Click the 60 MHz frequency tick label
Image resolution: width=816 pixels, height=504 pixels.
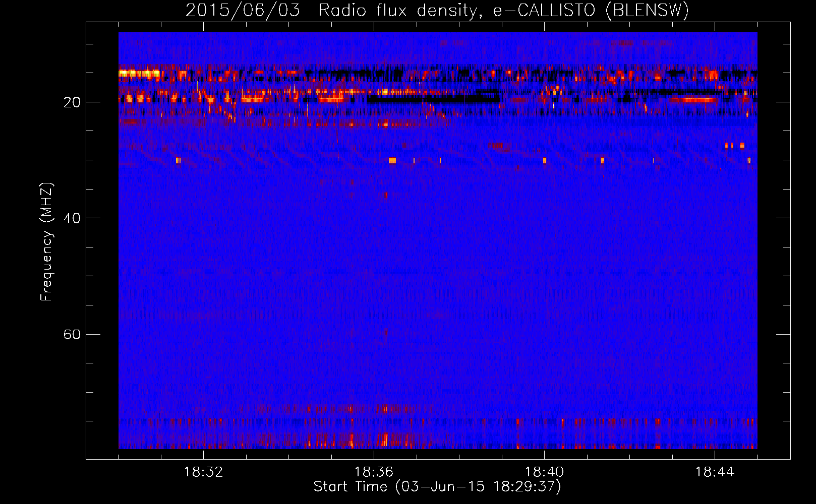coord(72,334)
